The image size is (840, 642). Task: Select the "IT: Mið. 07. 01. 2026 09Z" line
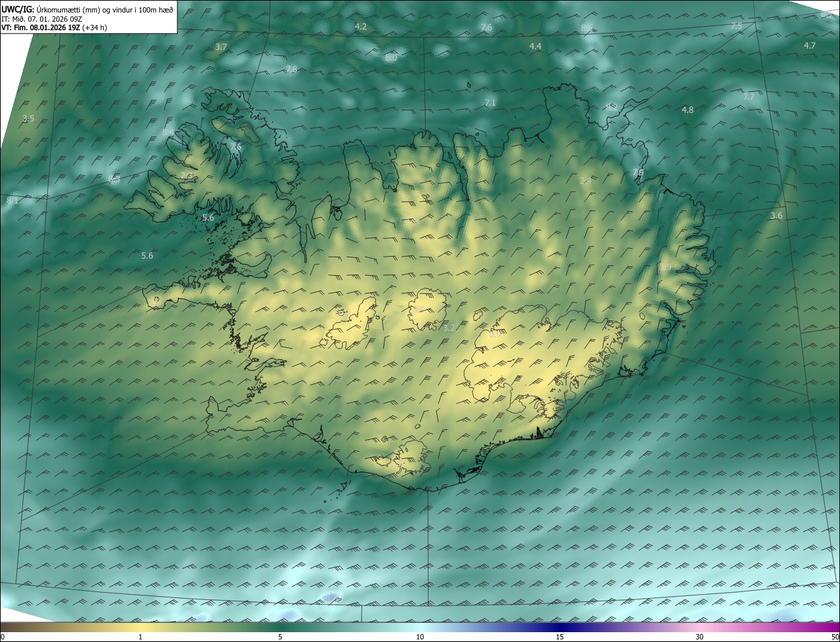[x=41, y=19]
